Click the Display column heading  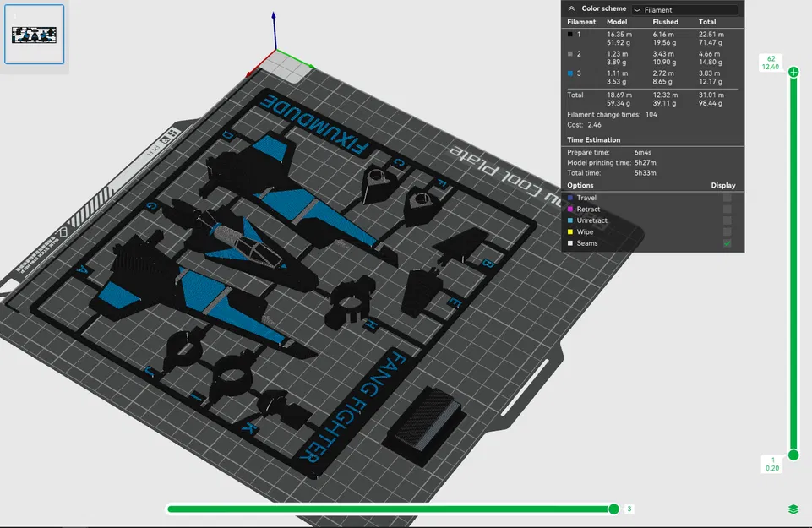723,185
